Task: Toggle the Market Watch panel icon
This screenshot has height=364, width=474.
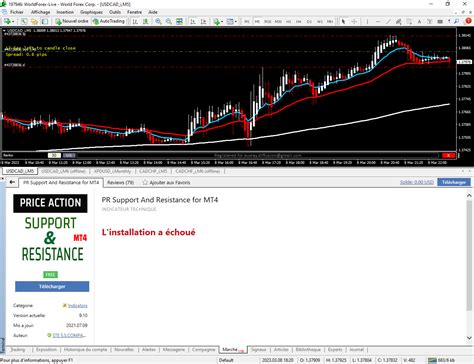Action: (24, 21)
